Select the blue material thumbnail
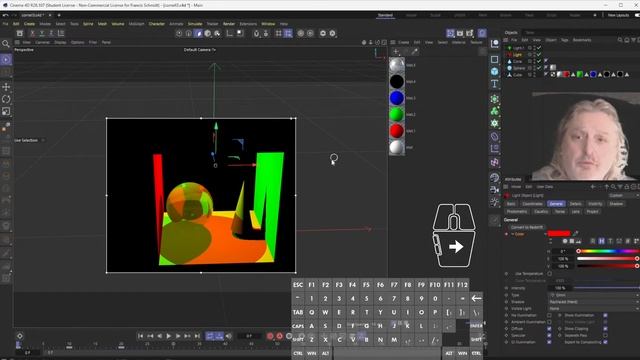 pyautogui.click(x=396, y=98)
